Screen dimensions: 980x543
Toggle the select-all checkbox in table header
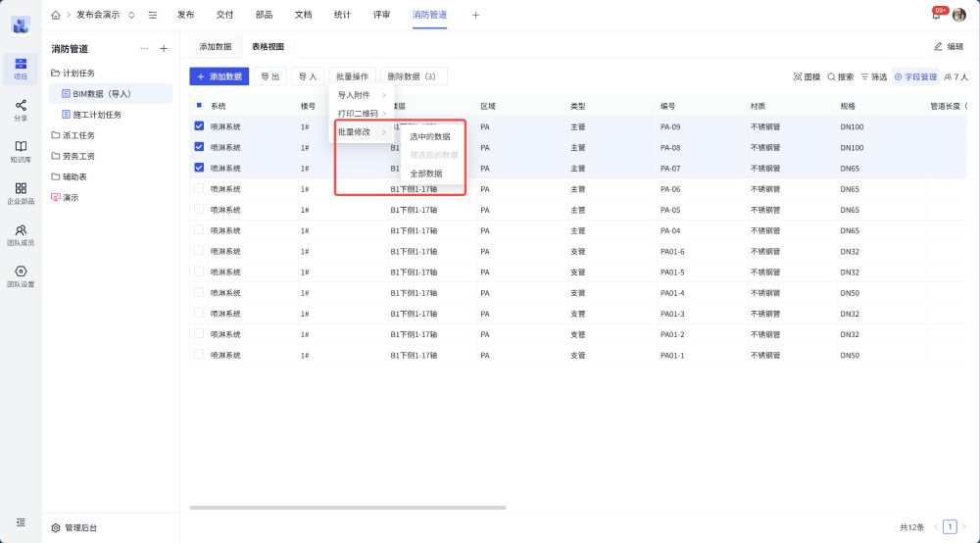199,106
